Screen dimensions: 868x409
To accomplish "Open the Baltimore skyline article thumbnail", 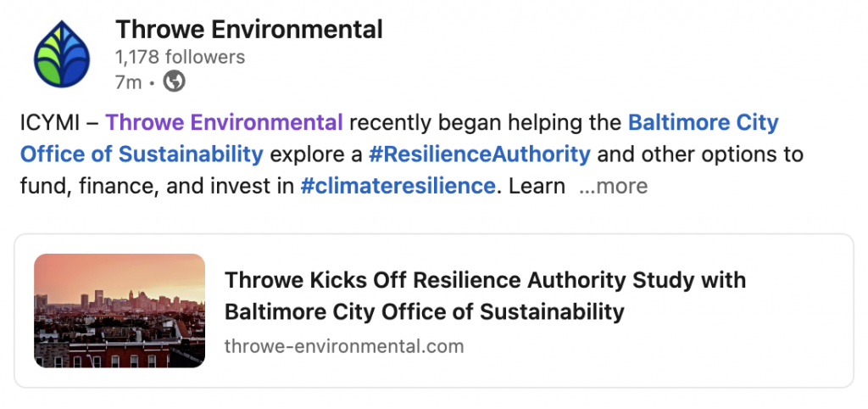I will coord(120,311).
